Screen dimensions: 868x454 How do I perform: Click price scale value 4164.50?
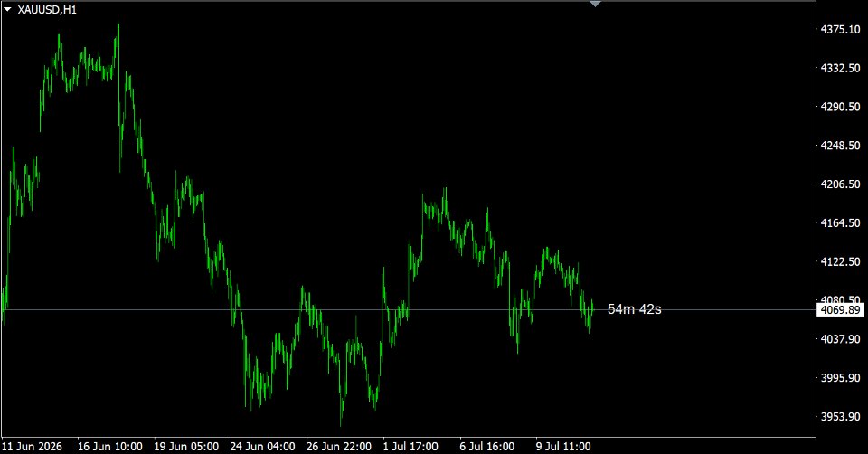[840, 222]
